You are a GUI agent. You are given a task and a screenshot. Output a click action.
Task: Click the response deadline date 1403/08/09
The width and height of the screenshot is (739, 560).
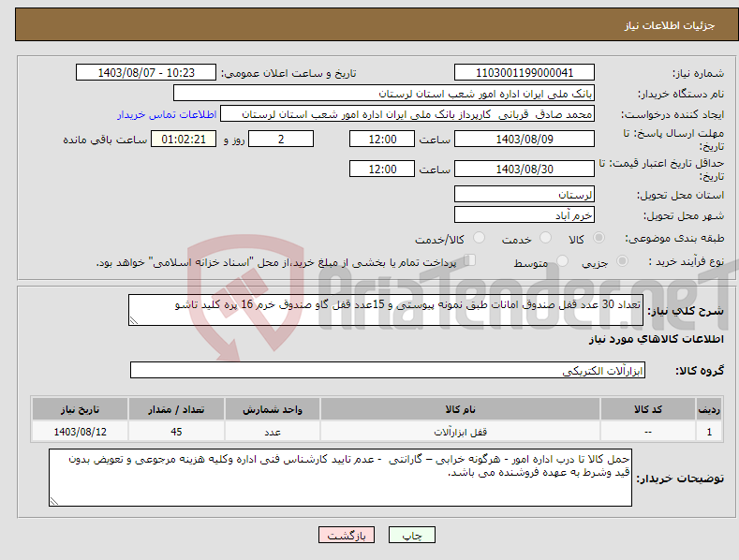(525, 139)
